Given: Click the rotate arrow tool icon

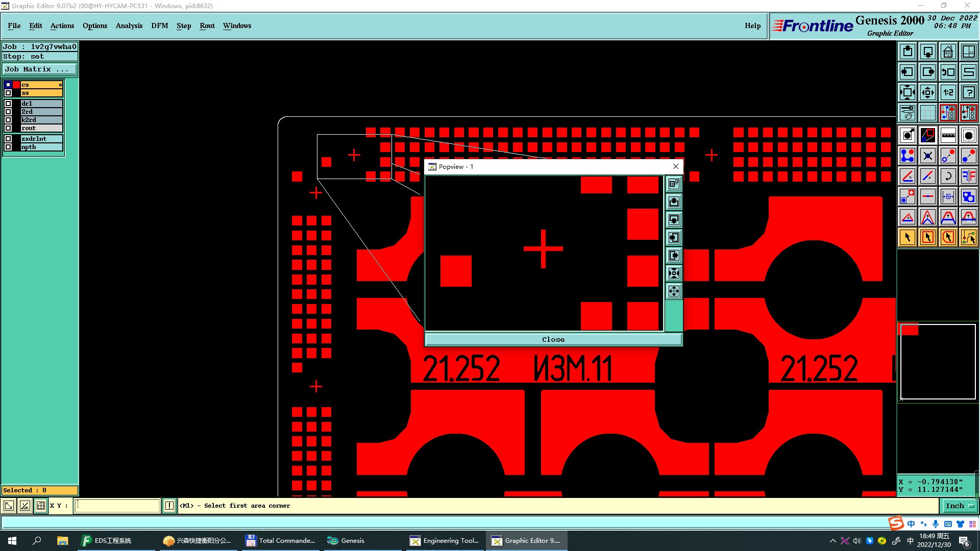Looking at the screenshot, I should point(948,176).
